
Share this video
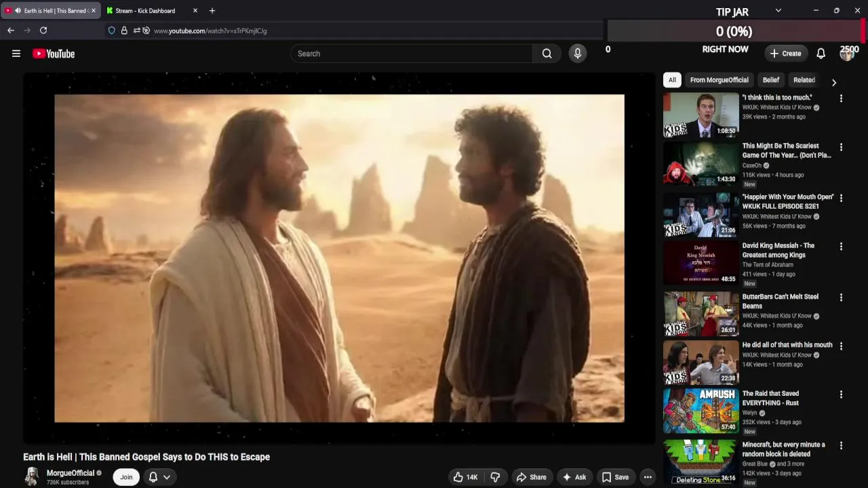[531, 477]
